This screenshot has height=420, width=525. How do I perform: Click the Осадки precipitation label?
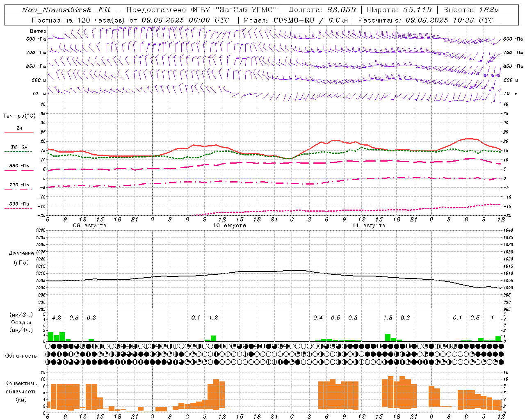pos(21,322)
